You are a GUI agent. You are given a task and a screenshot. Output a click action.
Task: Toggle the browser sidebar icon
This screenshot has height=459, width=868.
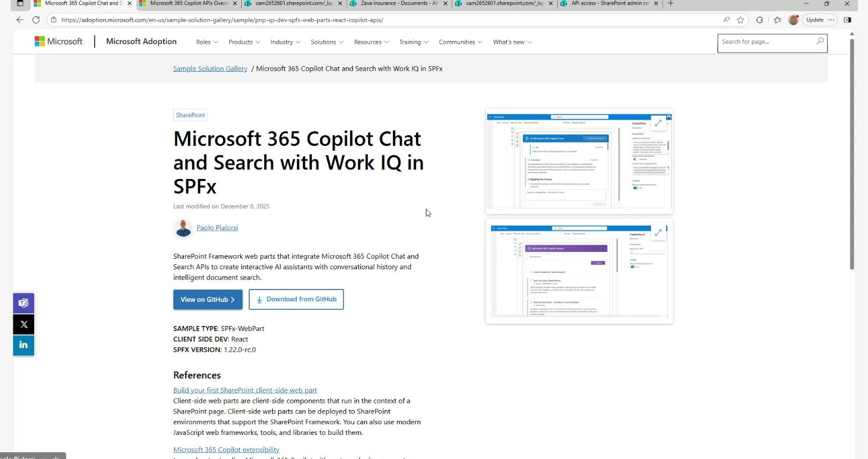[847, 20]
